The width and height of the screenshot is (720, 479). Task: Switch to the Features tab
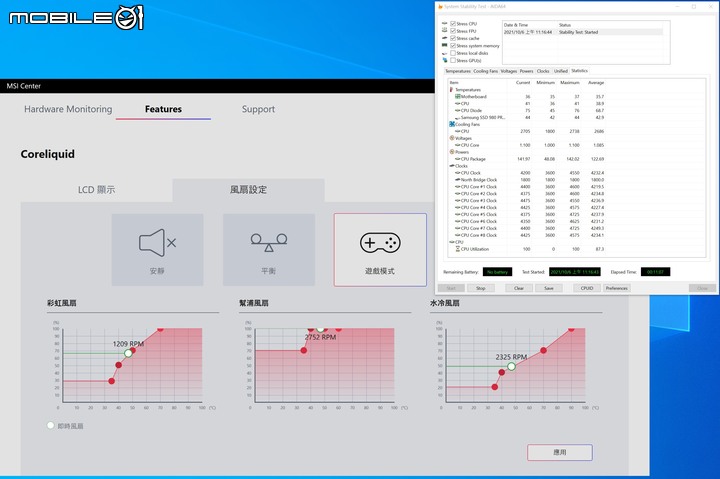(x=163, y=109)
